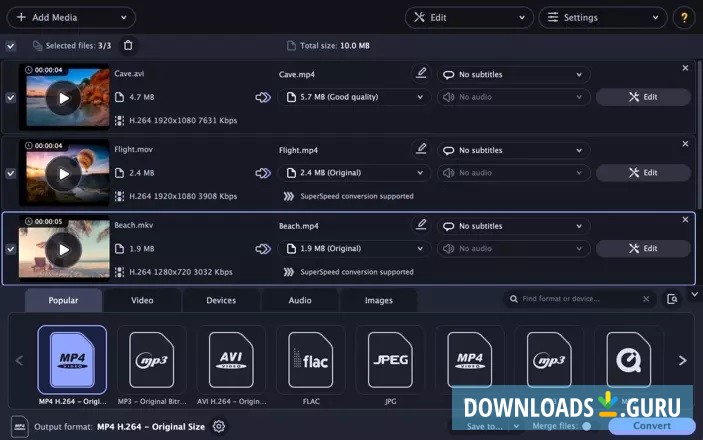
Task: Delete selected files with trash icon
Action: pos(128,45)
